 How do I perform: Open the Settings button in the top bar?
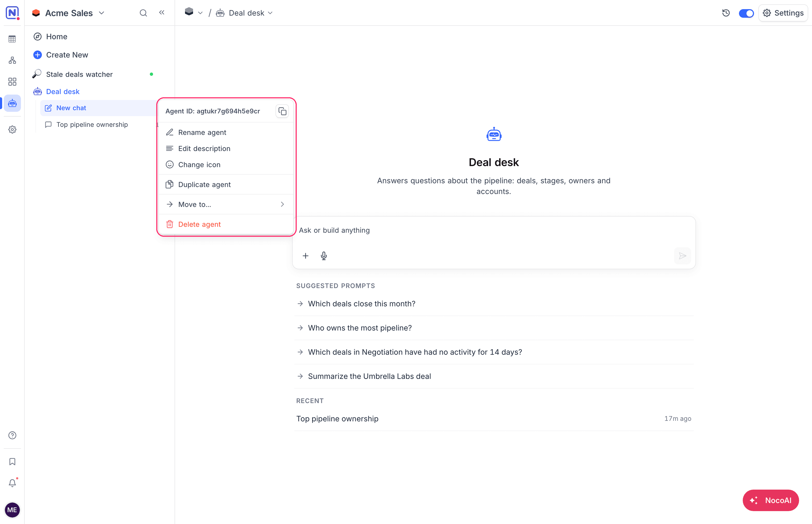tap(783, 13)
